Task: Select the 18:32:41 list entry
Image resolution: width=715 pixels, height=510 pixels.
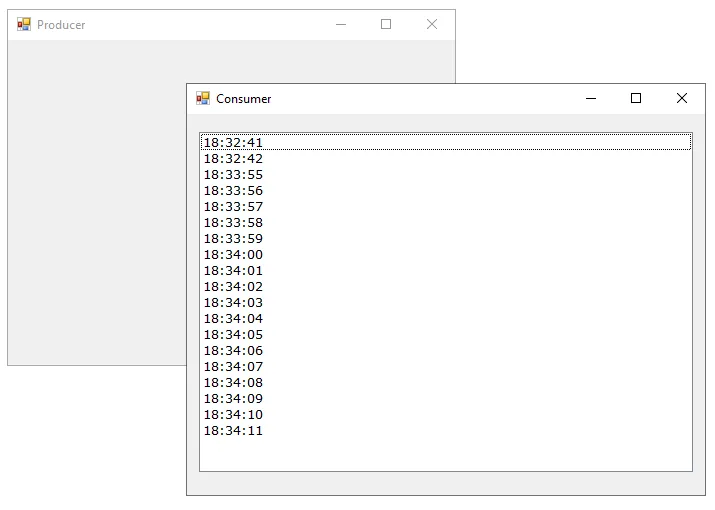Action: (446, 142)
